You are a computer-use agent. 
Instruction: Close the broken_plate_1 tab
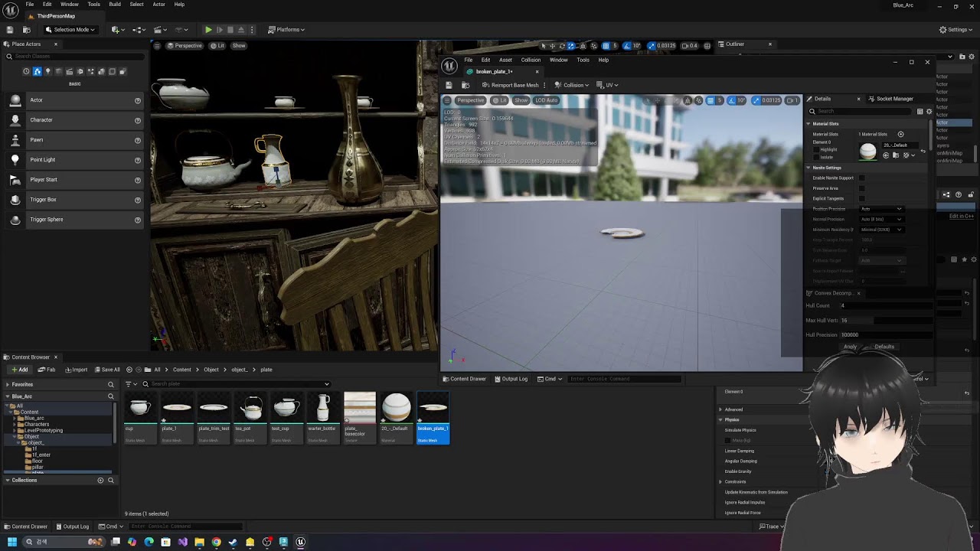(537, 72)
